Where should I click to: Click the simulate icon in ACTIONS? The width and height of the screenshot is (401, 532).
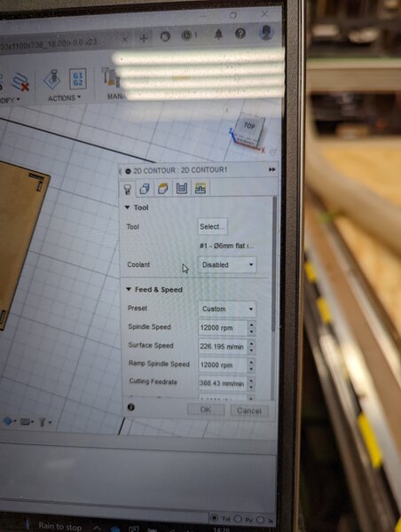[52, 80]
